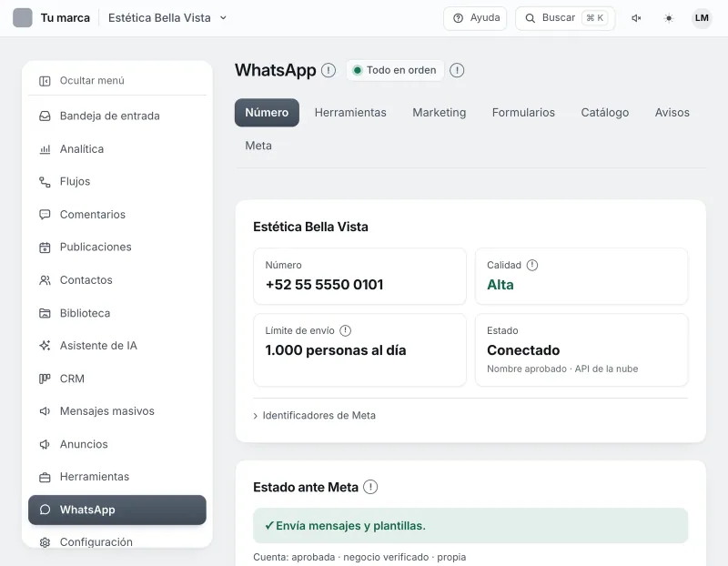Viewport: 728px width, 566px height.
Task: Click info icon beside Todo en orden badge
Action: tap(457, 70)
